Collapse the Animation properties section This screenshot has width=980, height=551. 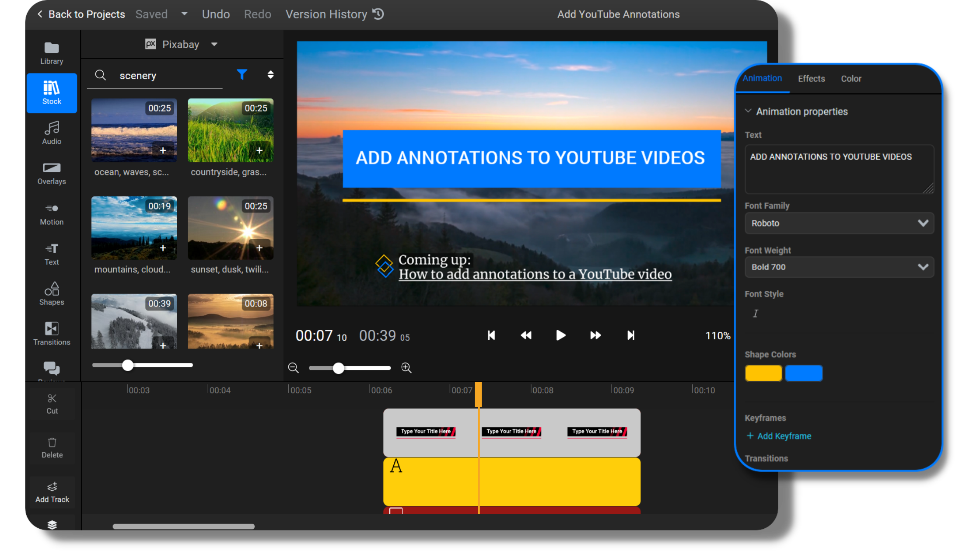748,111
